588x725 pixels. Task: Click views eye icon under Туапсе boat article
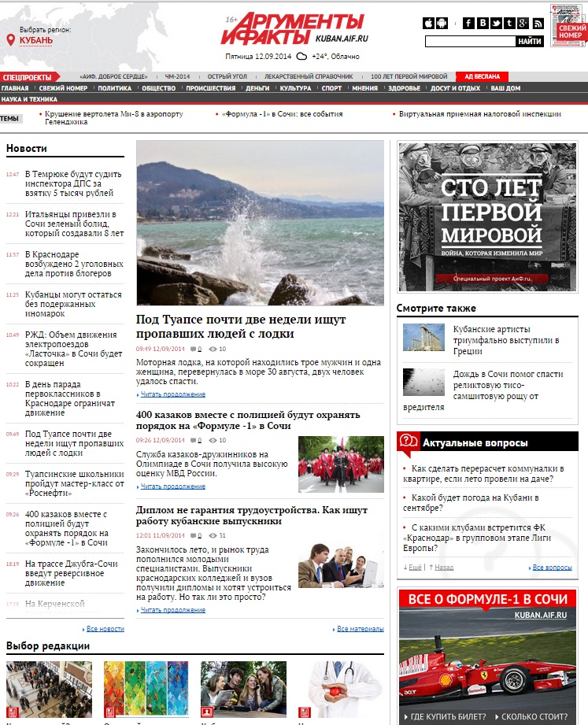click(x=213, y=349)
